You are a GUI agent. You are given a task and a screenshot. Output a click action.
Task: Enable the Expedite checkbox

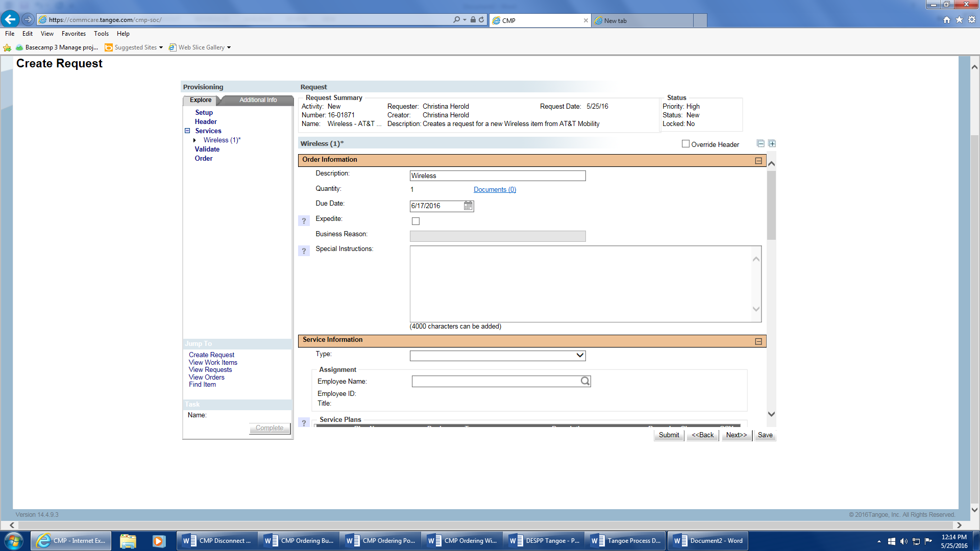tap(415, 221)
